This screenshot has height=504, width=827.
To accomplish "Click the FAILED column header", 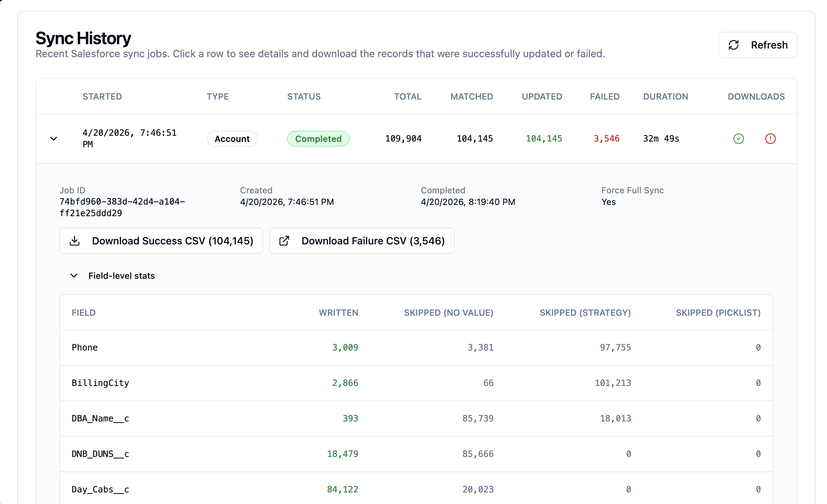I will [x=605, y=96].
